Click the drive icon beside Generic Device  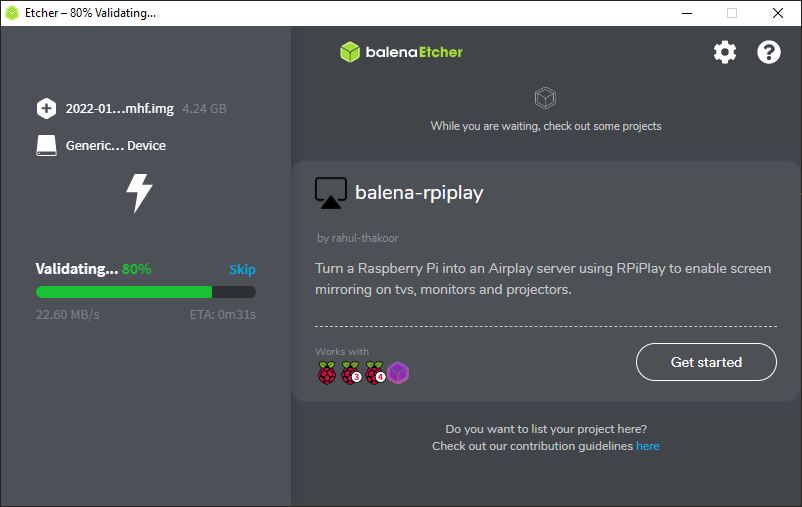click(47, 145)
